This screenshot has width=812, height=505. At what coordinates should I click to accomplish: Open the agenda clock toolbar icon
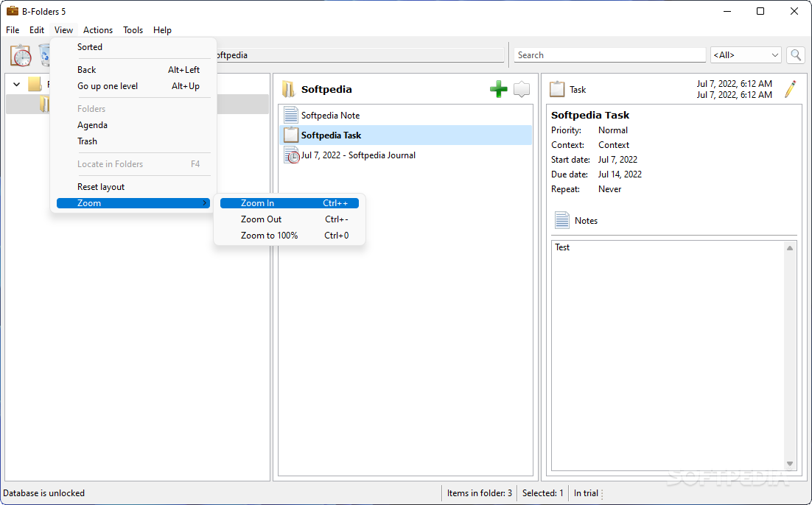[21, 55]
